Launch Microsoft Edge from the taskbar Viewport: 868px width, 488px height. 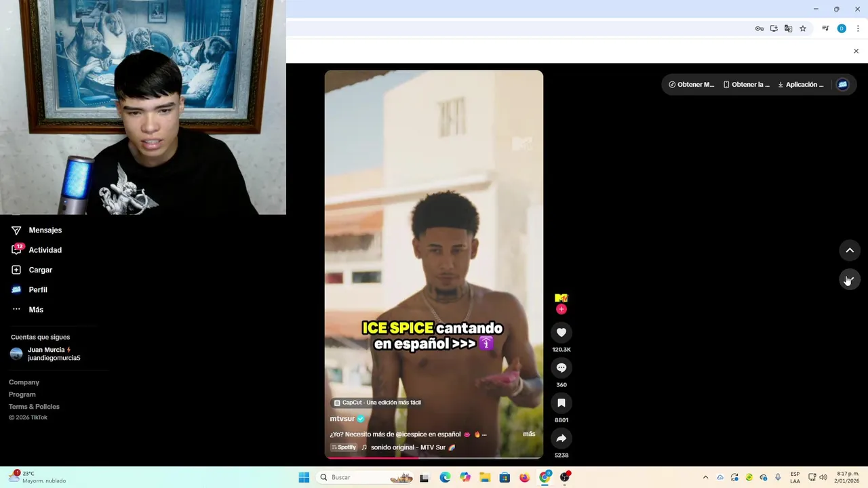click(x=445, y=477)
